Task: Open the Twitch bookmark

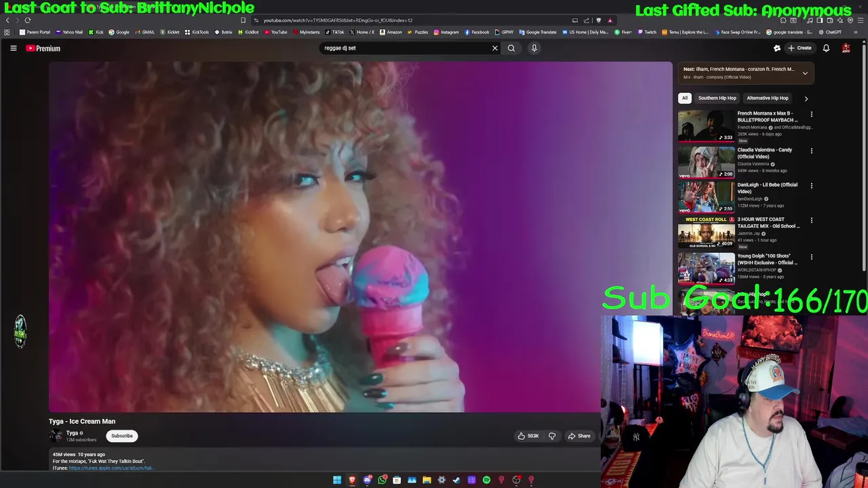Action: coord(646,32)
